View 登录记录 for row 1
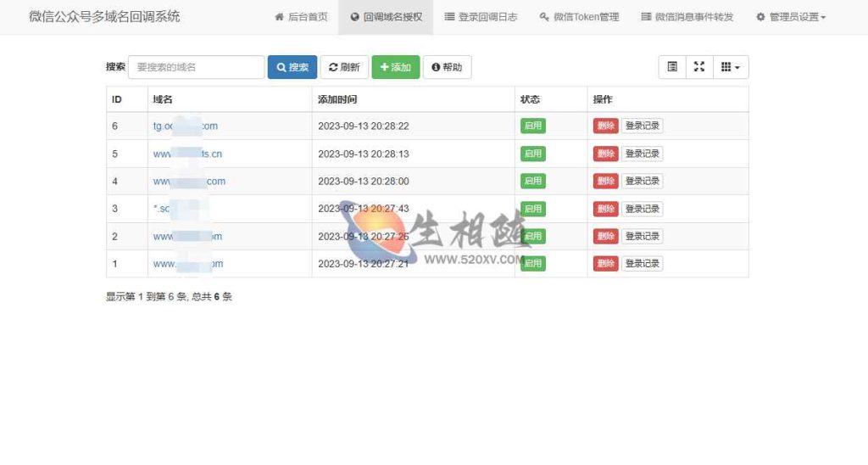868x465 pixels. pos(643,263)
